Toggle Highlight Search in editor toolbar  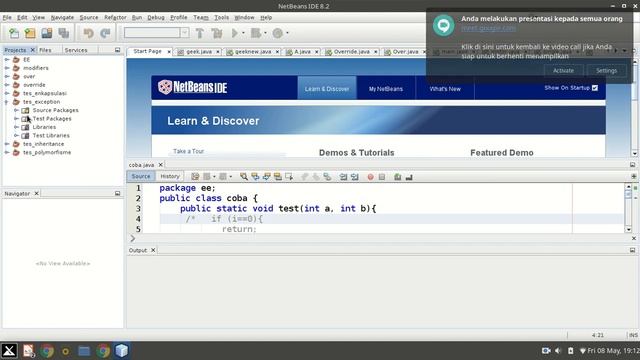coord(278,177)
